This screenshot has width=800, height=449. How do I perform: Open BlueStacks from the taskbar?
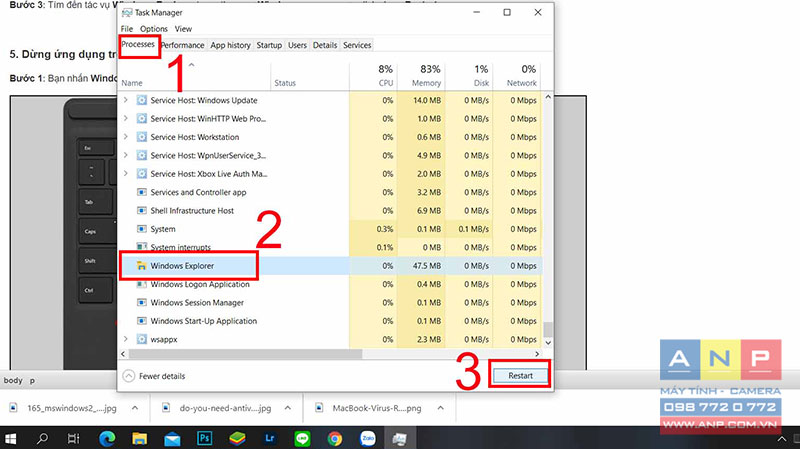point(237,438)
